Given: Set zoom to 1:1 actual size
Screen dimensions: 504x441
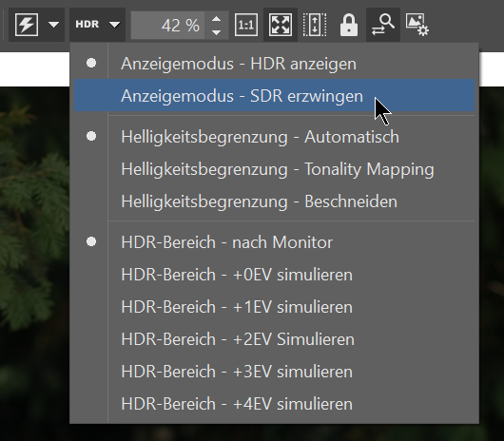Looking at the screenshot, I should pos(246,25).
